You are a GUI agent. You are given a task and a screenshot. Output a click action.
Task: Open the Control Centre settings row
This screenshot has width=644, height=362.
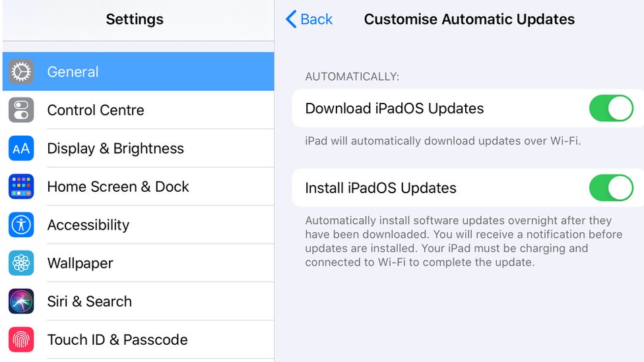click(139, 110)
